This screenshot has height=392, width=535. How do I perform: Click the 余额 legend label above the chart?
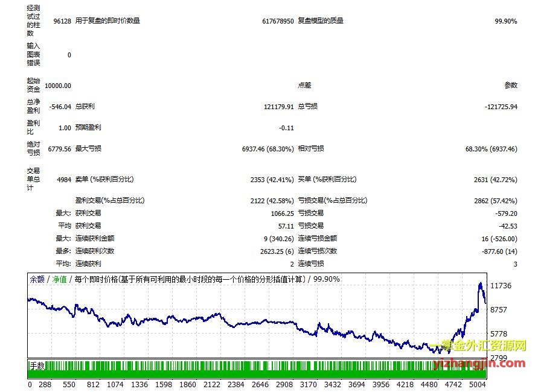click(37, 279)
